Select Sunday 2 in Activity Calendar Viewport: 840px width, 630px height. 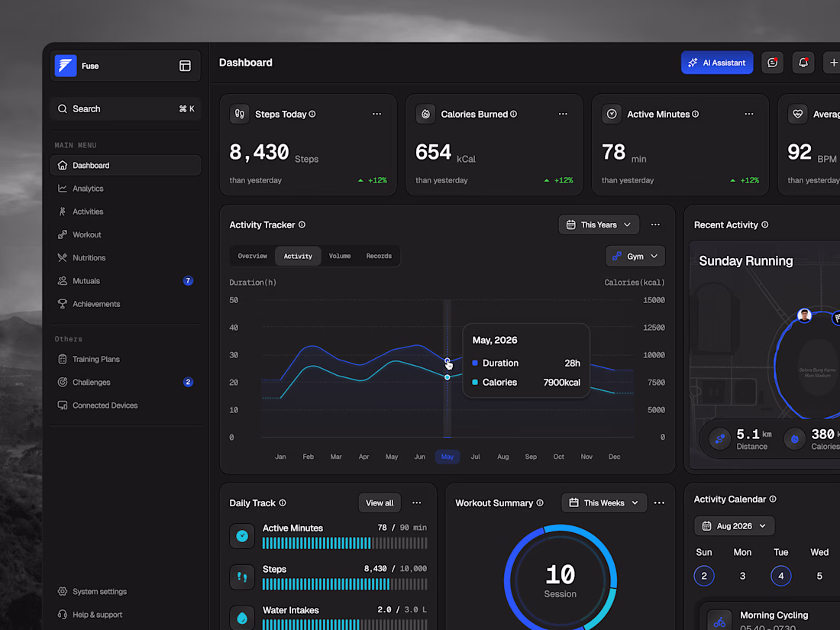pyautogui.click(x=704, y=576)
